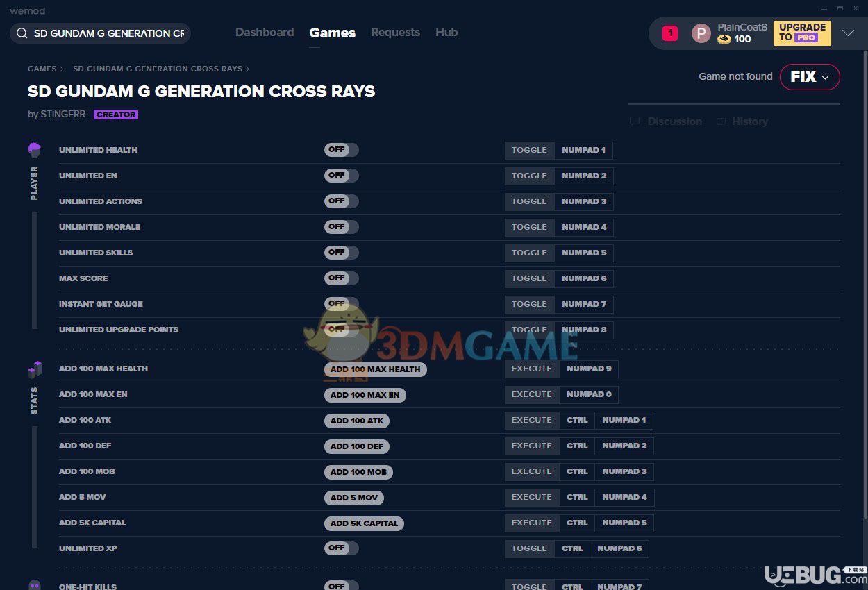Click the coin balance icon
Viewport: 868px width, 590px height.
click(724, 40)
